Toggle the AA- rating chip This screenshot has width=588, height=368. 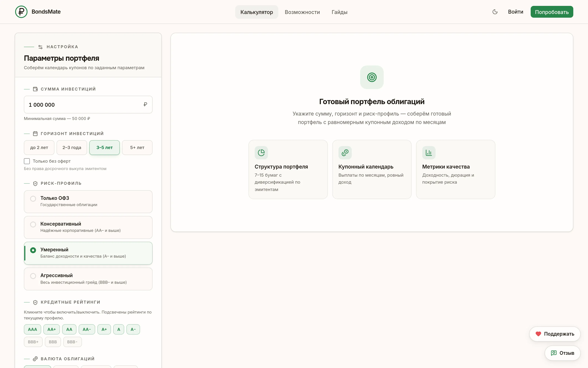(87, 329)
